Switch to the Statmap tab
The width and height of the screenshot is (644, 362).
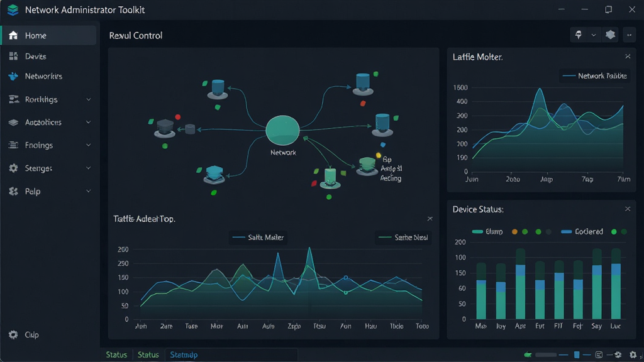[x=184, y=354]
